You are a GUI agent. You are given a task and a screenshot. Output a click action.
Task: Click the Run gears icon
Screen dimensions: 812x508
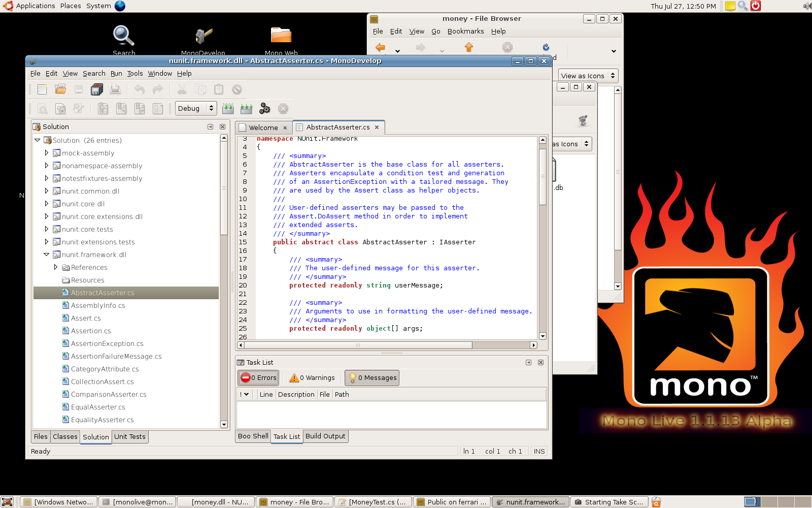(x=264, y=109)
